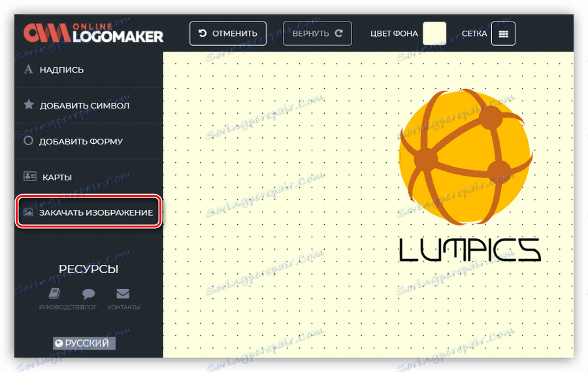Open the НАДПИСЬ text menu item
588x372 pixels.
88,69
